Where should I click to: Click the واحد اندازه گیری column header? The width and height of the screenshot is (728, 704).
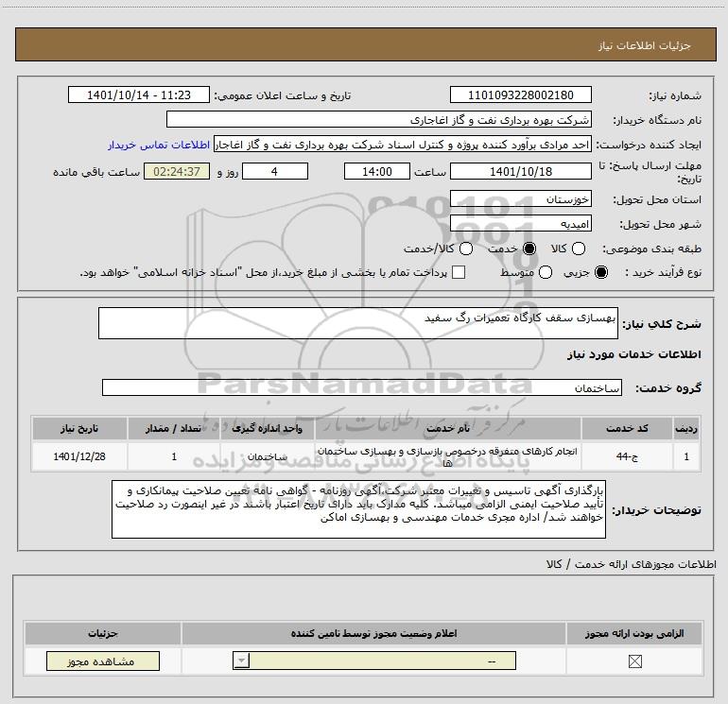[x=267, y=428]
